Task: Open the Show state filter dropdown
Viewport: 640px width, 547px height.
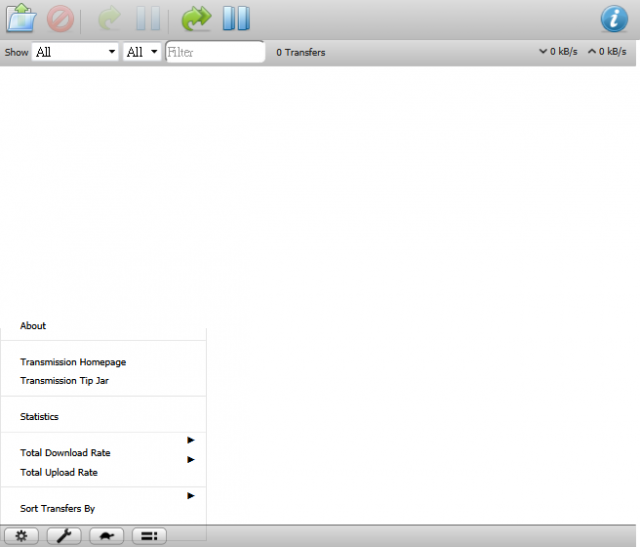Action: coord(75,52)
